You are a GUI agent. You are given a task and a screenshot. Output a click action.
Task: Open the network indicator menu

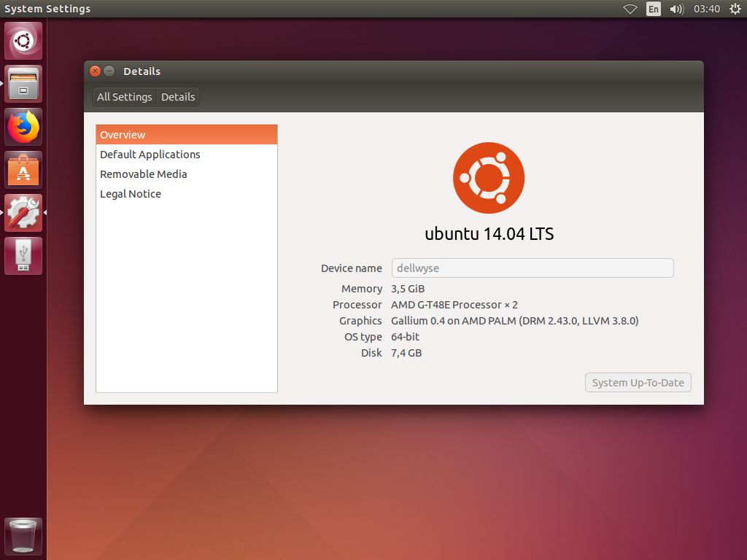[630, 9]
